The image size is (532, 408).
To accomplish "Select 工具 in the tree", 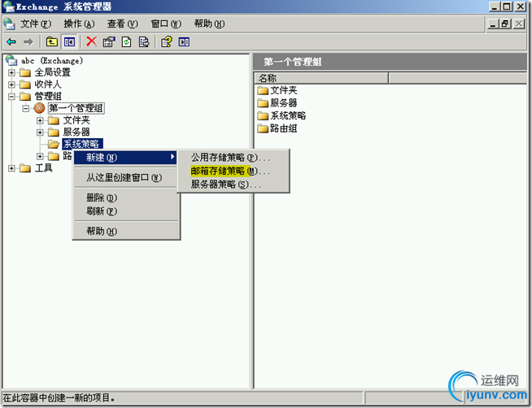I will coord(43,168).
